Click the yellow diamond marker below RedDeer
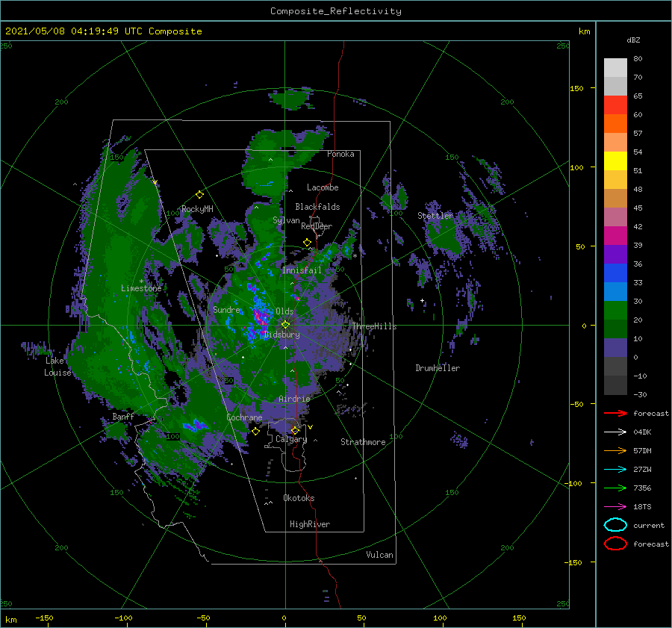Image resolution: width=672 pixels, height=628 pixels. pyautogui.click(x=308, y=243)
